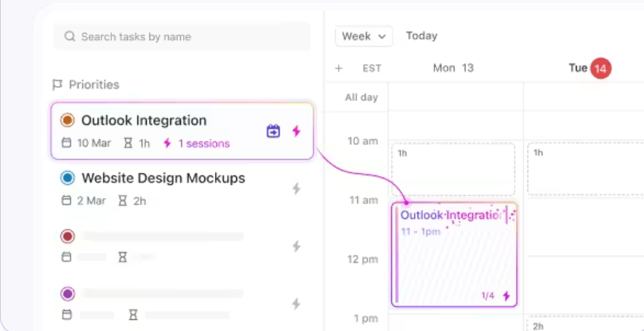The height and width of the screenshot is (331, 644).
Task: Click the plus icon next to EST
Action: 338,68
